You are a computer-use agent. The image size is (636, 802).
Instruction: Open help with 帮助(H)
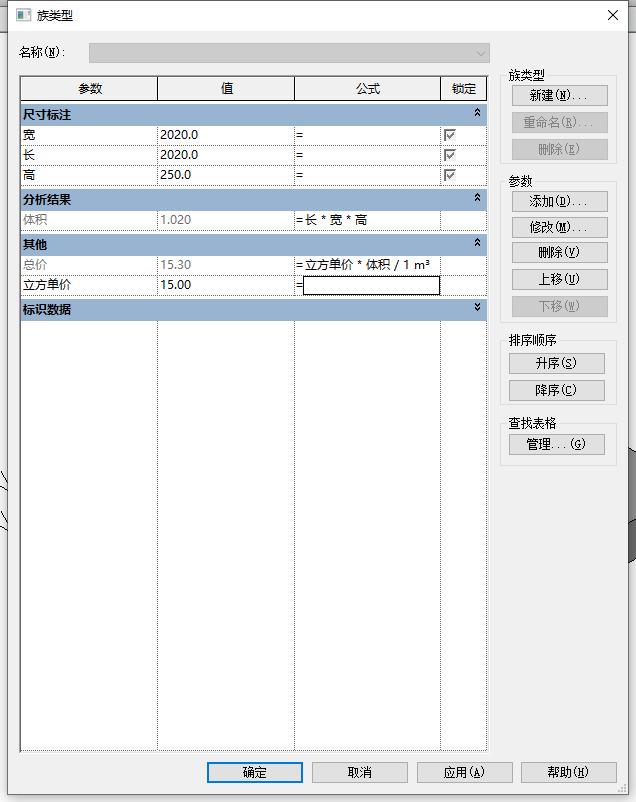(568, 772)
